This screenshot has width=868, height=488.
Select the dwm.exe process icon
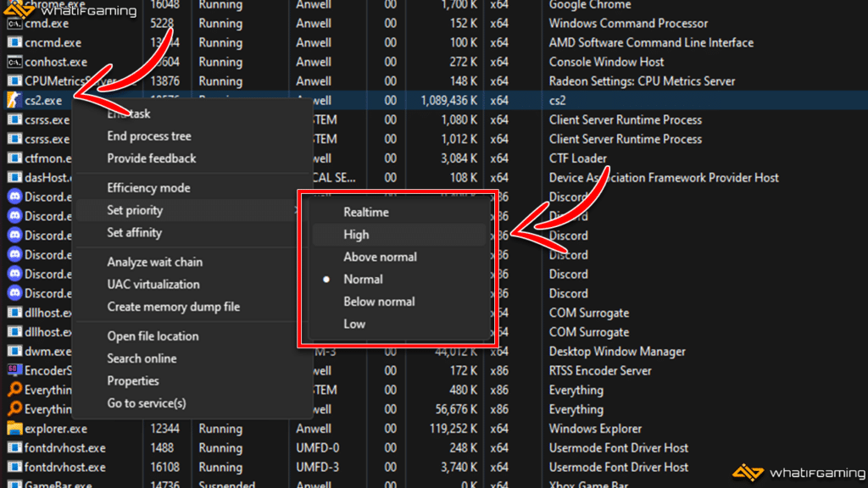click(14, 352)
